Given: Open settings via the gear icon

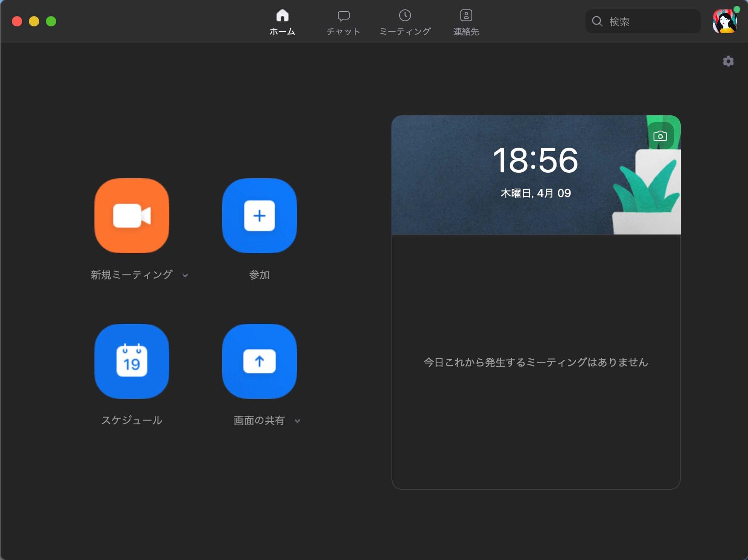Looking at the screenshot, I should point(728,61).
